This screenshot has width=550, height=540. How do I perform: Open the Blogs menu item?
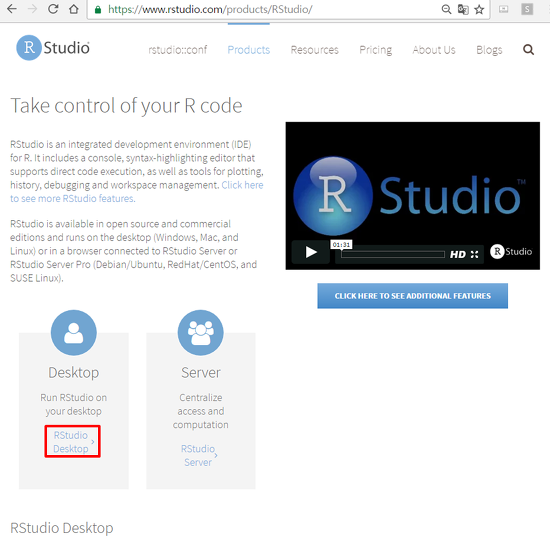click(x=489, y=50)
